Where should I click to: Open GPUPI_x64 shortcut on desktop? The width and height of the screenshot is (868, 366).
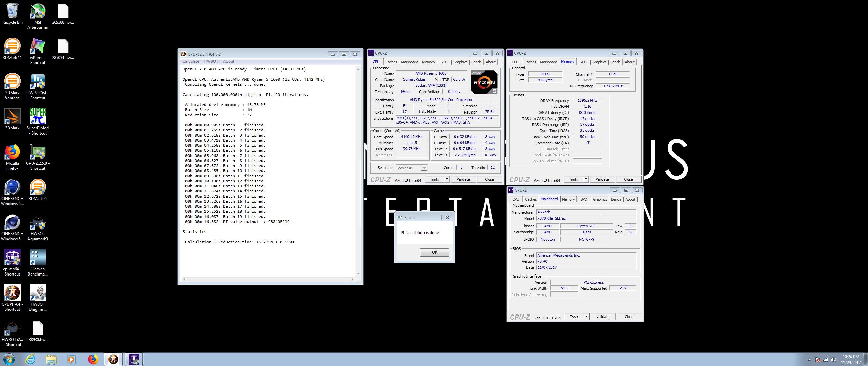click(x=13, y=298)
